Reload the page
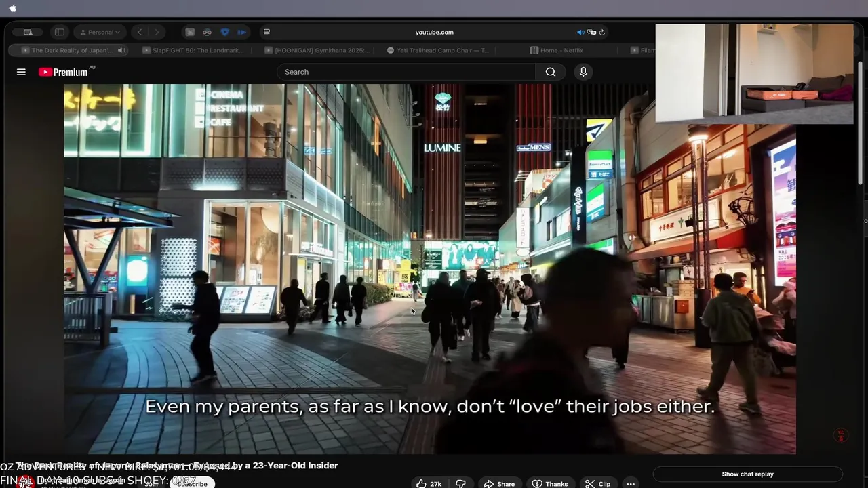868x488 pixels. coord(601,32)
